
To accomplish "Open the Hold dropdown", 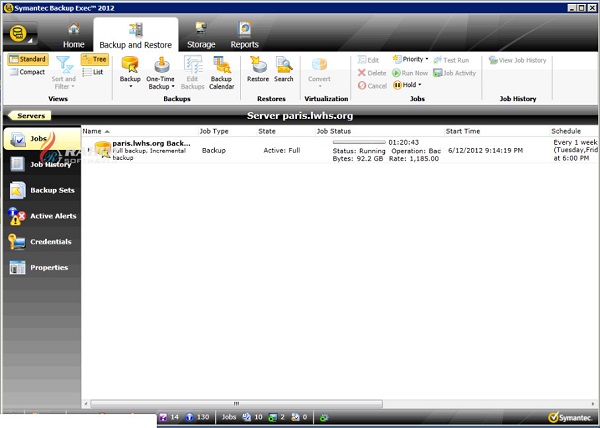I will 407,85.
